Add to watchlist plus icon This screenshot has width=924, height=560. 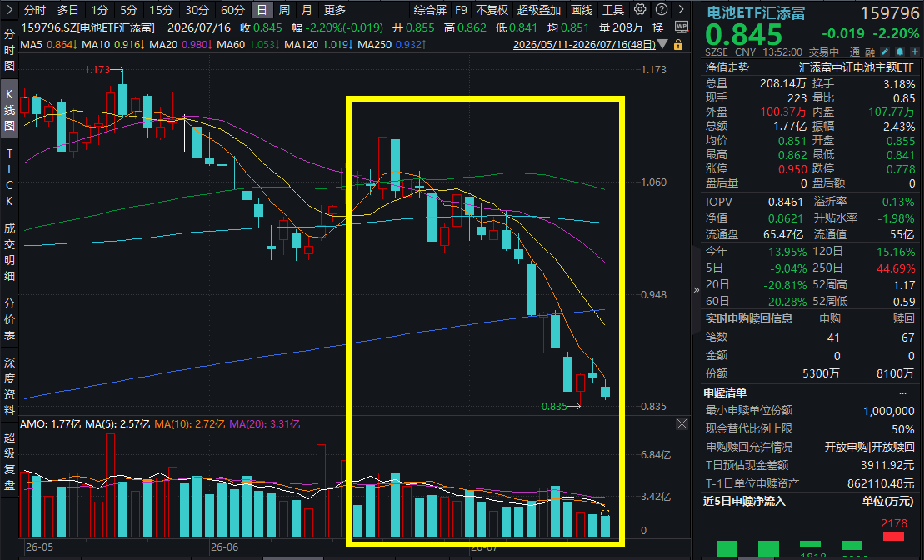(915, 52)
